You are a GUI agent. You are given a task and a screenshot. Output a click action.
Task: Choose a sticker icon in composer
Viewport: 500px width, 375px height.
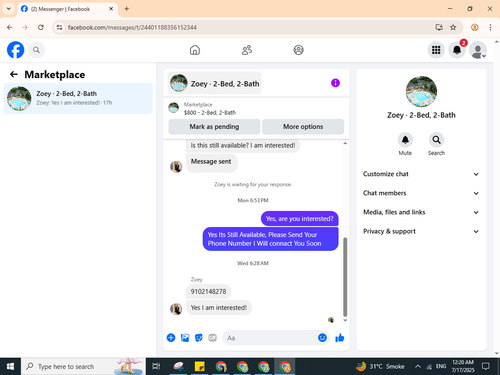point(199,338)
